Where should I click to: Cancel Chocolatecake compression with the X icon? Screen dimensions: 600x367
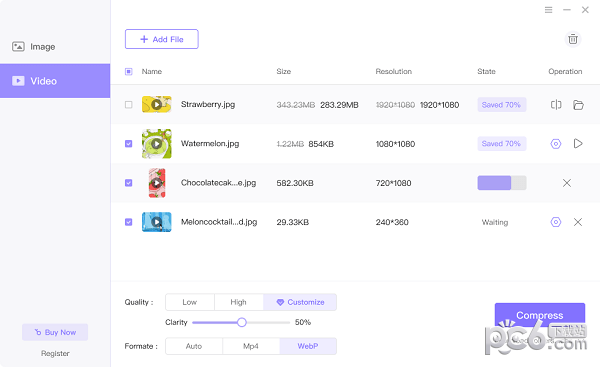point(567,183)
